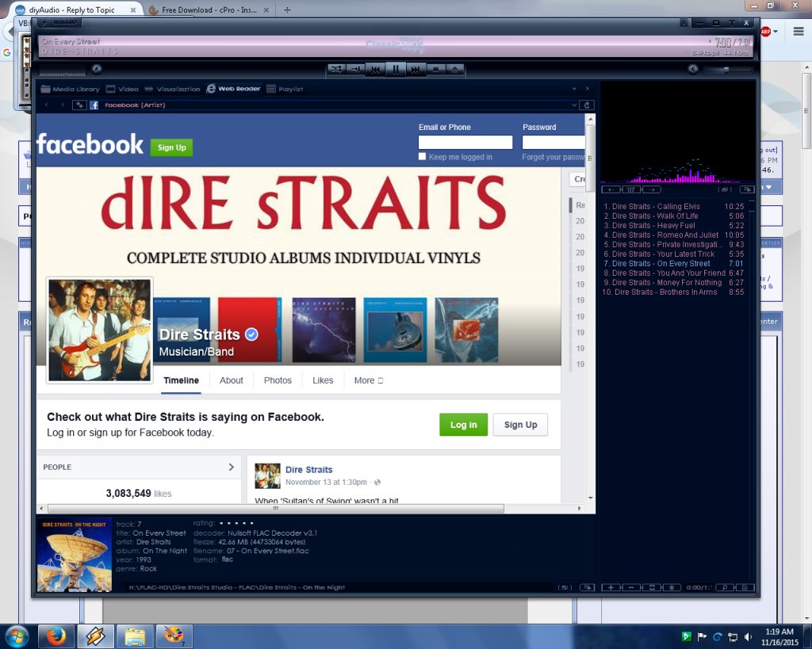
Task: Open the Media Library tab
Action: 70,89
